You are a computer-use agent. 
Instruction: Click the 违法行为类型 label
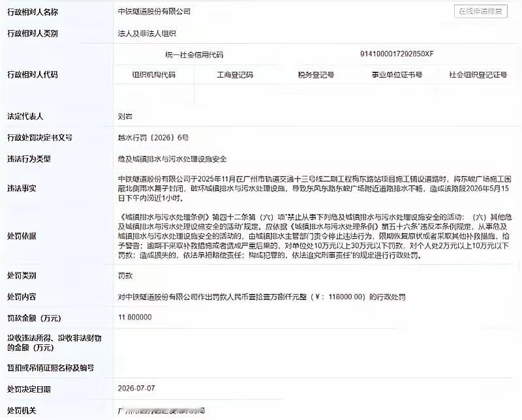(x=29, y=159)
